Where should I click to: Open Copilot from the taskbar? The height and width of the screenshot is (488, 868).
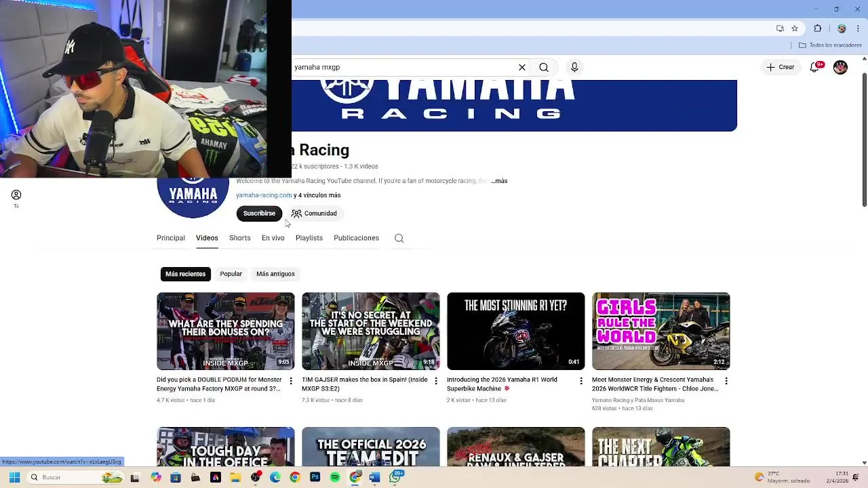coord(156,477)
